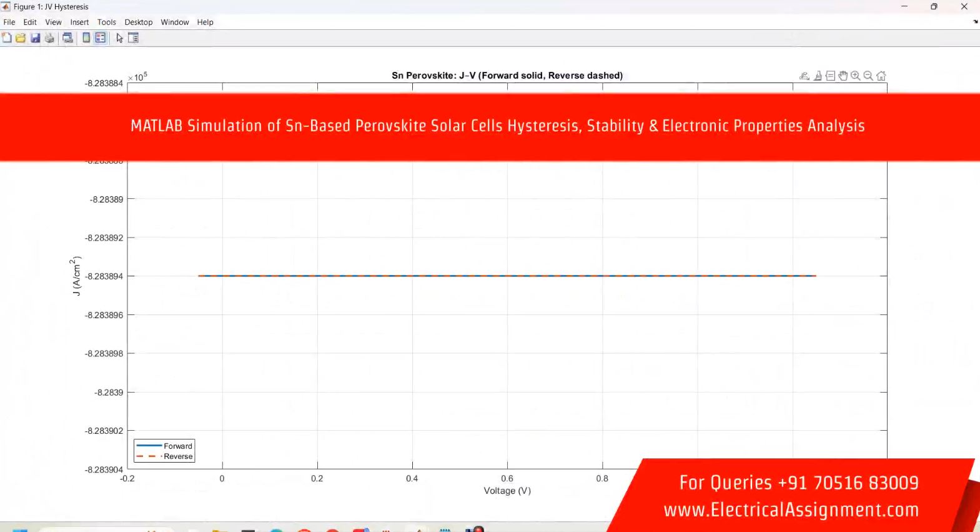Open the Property Inspector toolbar icon

(x=133, y=38)
